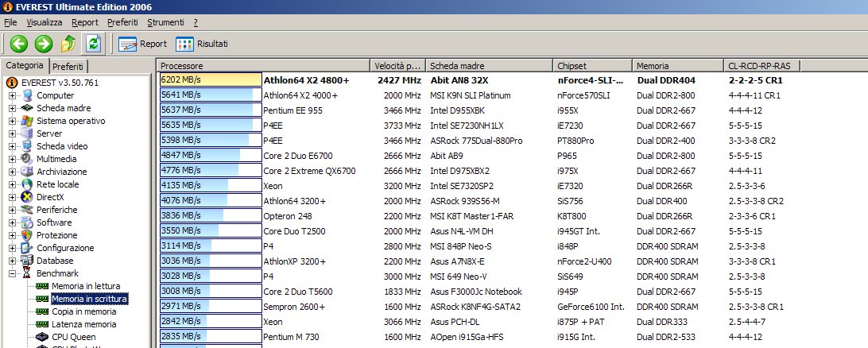Image resolution: width=868 pixels, height=348 pixels.
Task: Expand the Server tree node
Action: click(12, 134)
